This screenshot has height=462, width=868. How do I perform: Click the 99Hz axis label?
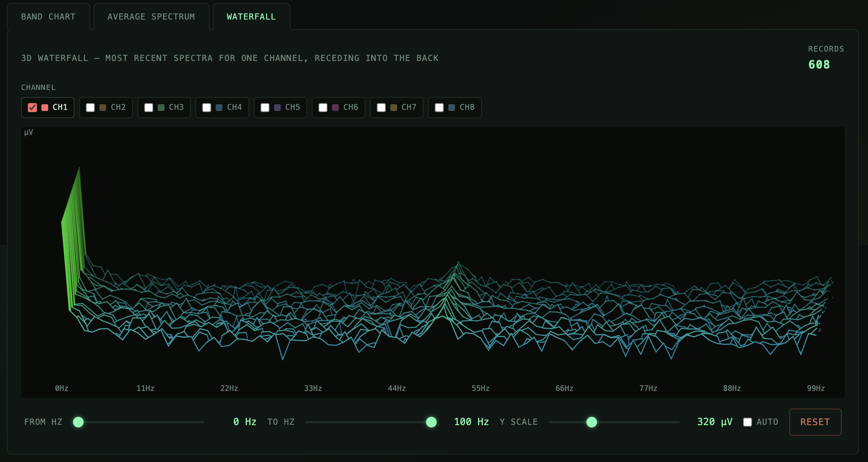(x=816, y=388)
